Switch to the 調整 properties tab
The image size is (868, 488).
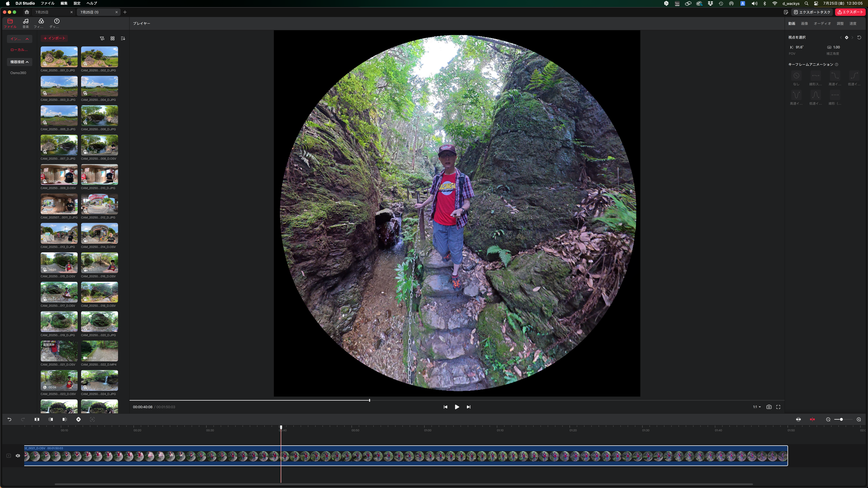click(840, 24)
